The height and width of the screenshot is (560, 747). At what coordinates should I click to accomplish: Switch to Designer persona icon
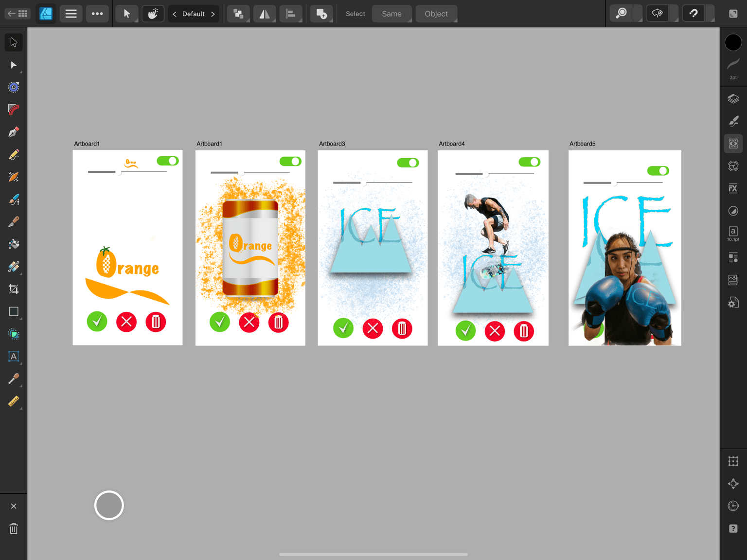tap(46, 14)
